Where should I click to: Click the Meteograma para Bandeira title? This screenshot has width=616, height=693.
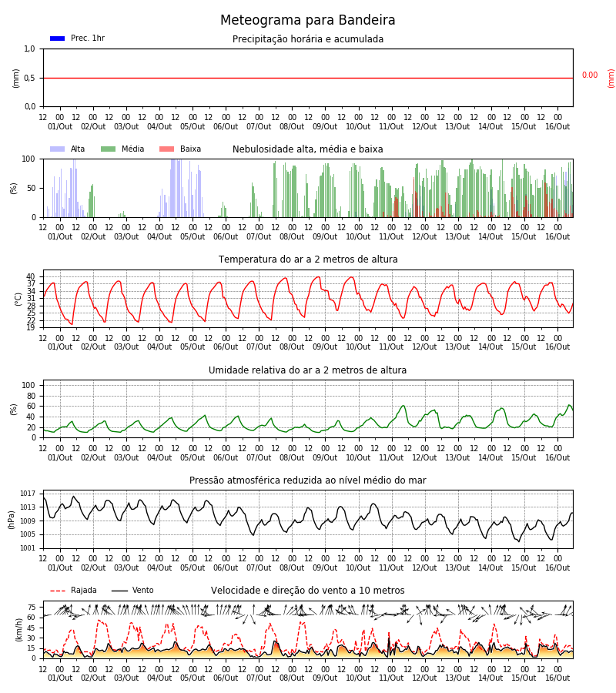pos(307,20)
